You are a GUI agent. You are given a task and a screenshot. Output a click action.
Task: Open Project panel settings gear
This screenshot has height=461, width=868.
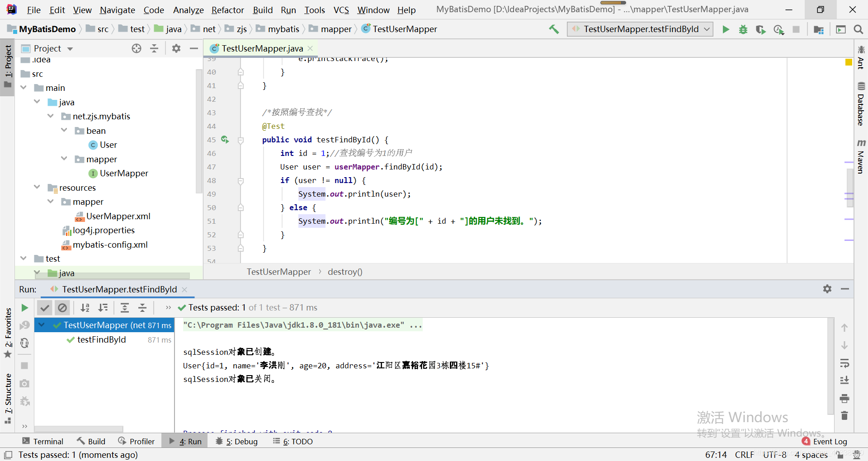(176, 48)
